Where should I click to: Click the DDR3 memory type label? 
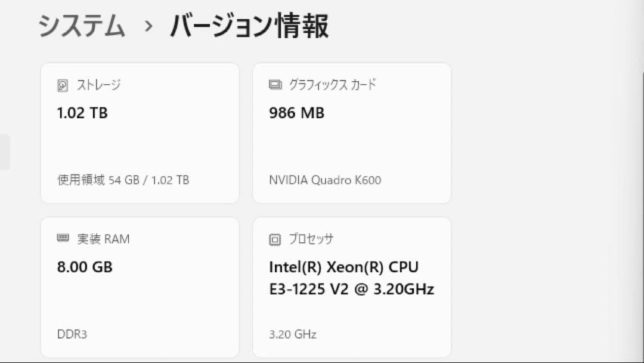click(x=71, y=334)
